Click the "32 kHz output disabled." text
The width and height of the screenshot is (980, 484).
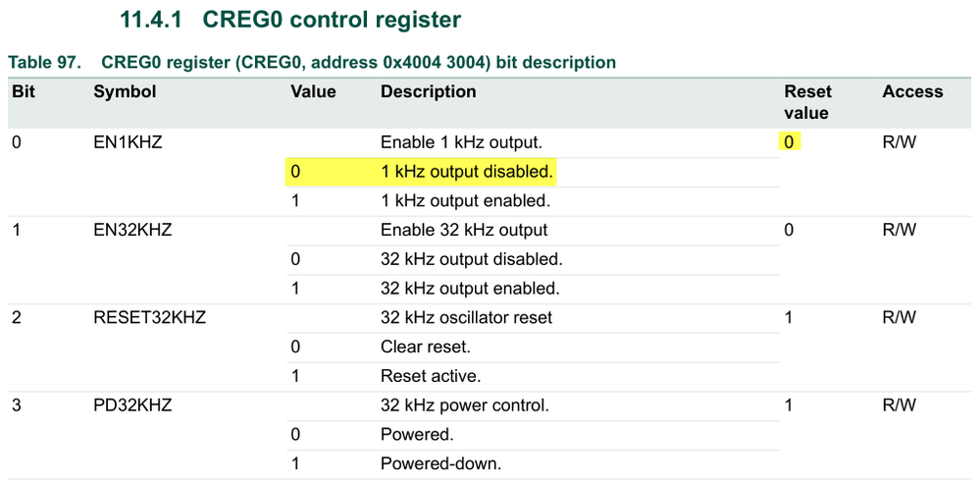coord(471,260)
